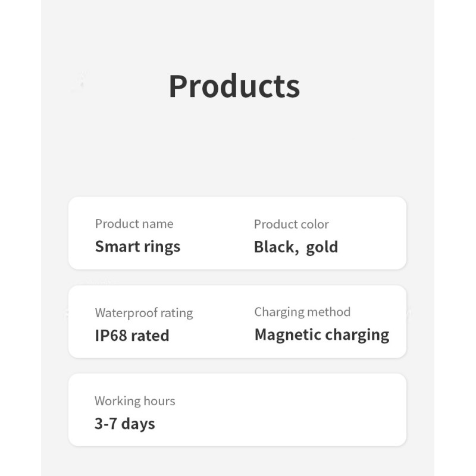Click the IP68 text
Image resolution: width=476 pixels, height=476 pixels.
(x=111, y=336)
